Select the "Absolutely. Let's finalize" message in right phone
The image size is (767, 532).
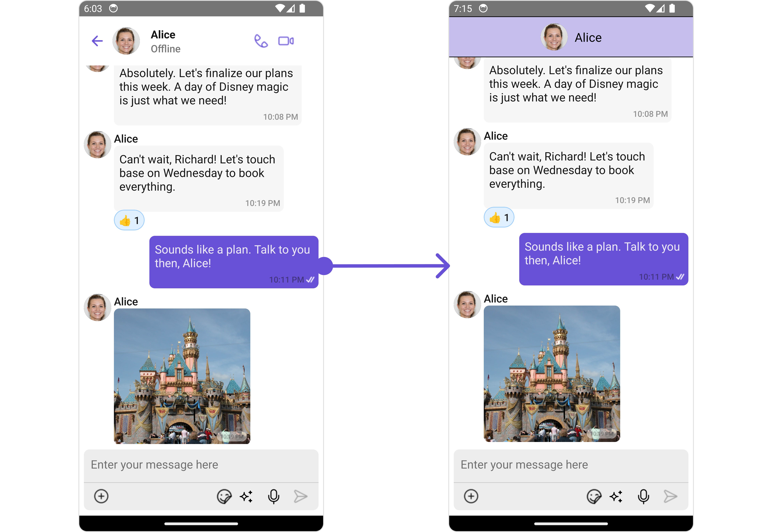pos(578,90)
